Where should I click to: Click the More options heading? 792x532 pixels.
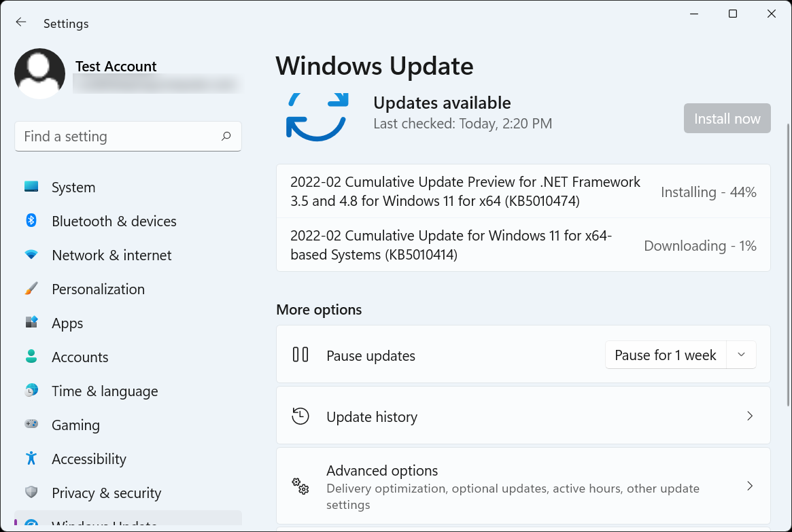pos(320,309)
